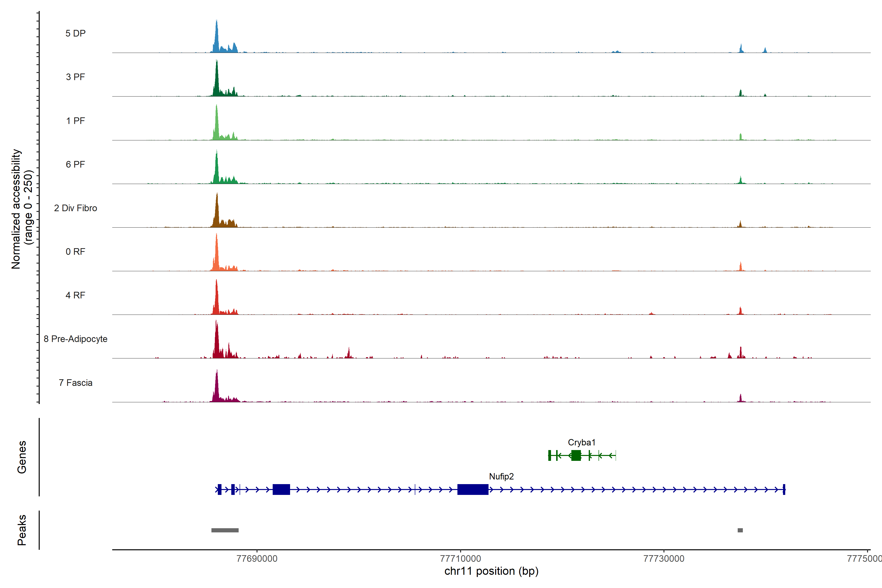Click the 5 DP track label

[x=75, y=33]
